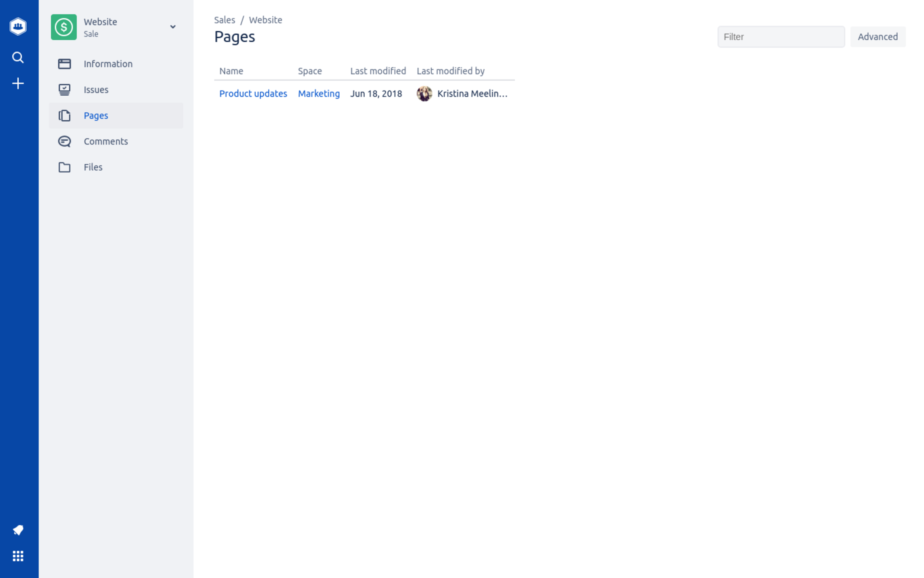924x578 pixels.
Task: Click the Comments speech bubble icon
Action: pyautogui.click(x=64, y=142)
